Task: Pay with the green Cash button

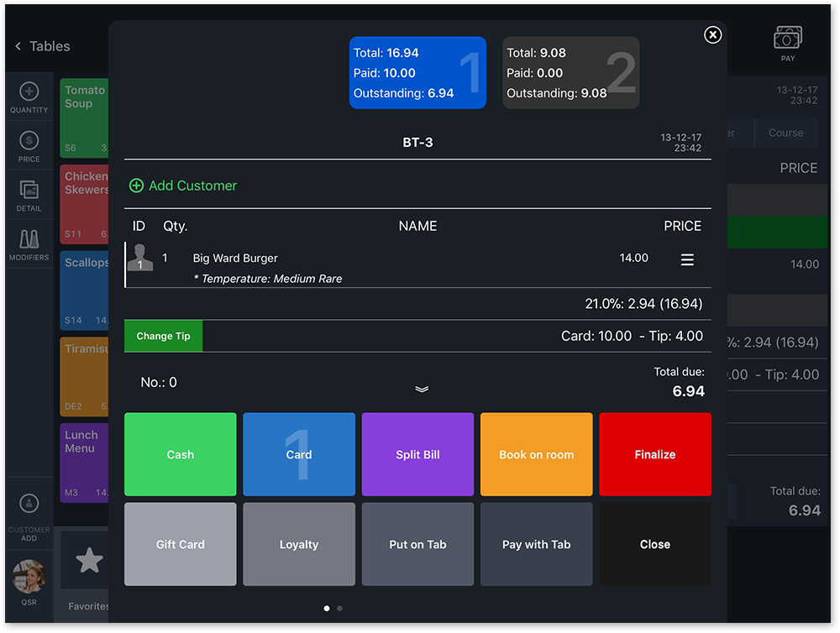Action: [x=181, y=454]
